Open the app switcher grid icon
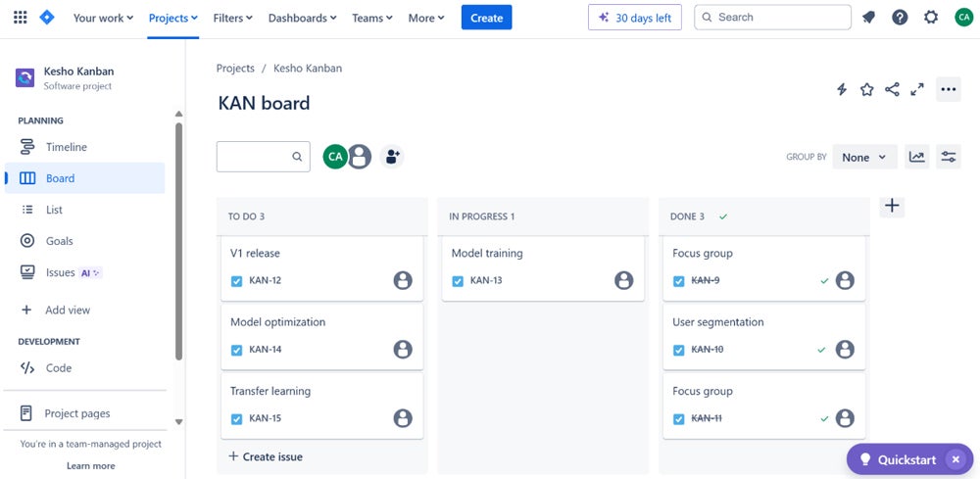The image size is (980, 479). (20, 18)
